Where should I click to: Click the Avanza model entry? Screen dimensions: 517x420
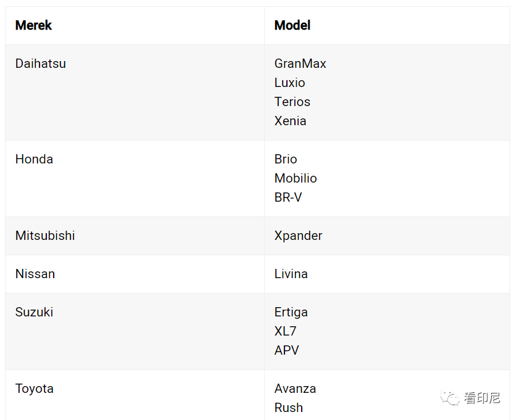(x=295, y=389)
